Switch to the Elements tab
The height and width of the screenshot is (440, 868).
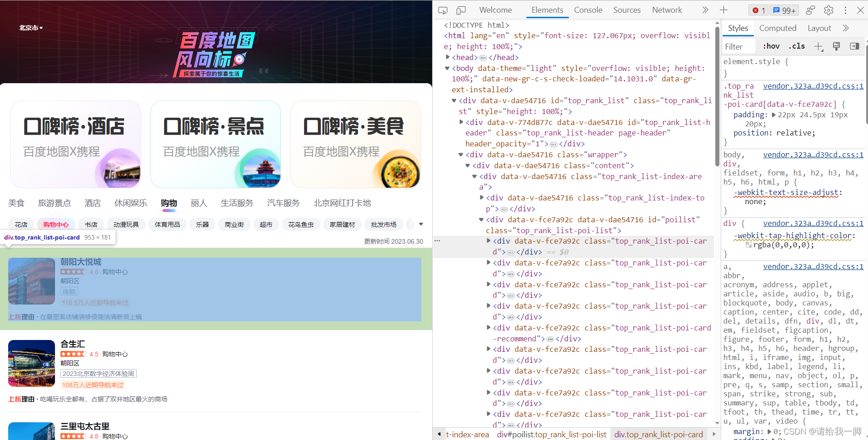[547, 10]
